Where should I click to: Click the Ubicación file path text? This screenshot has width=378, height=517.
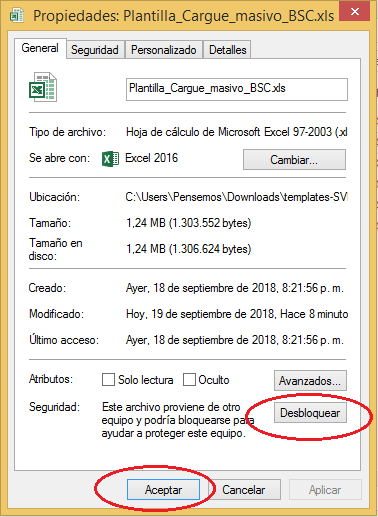tap(237, 197)
